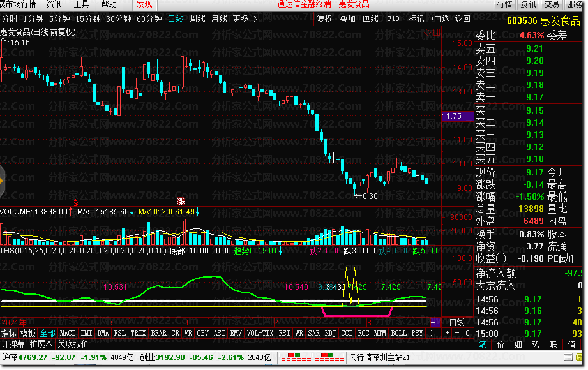The width and height of the screenshot is (588, 370).
Task: Click 资讯 button at top right
Action: tap(528, 4)
